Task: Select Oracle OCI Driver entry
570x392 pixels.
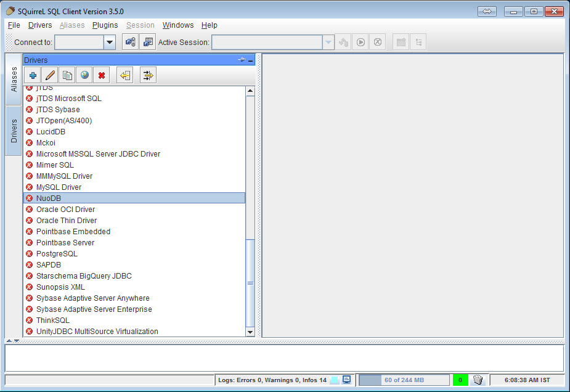Action: coord(134,210)
